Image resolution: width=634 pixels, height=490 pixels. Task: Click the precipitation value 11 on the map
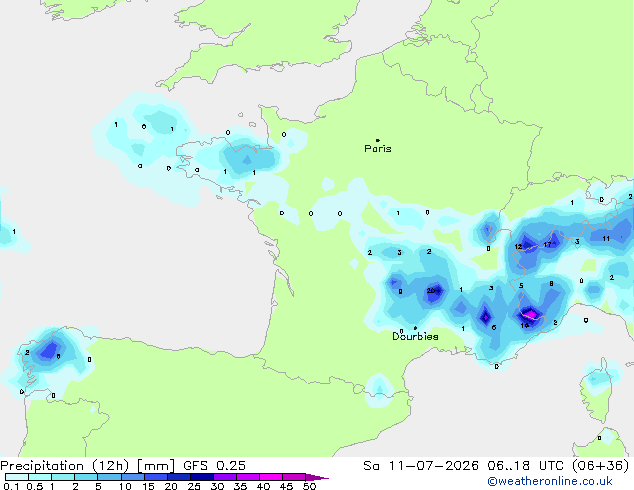click(x=606, y=239)
